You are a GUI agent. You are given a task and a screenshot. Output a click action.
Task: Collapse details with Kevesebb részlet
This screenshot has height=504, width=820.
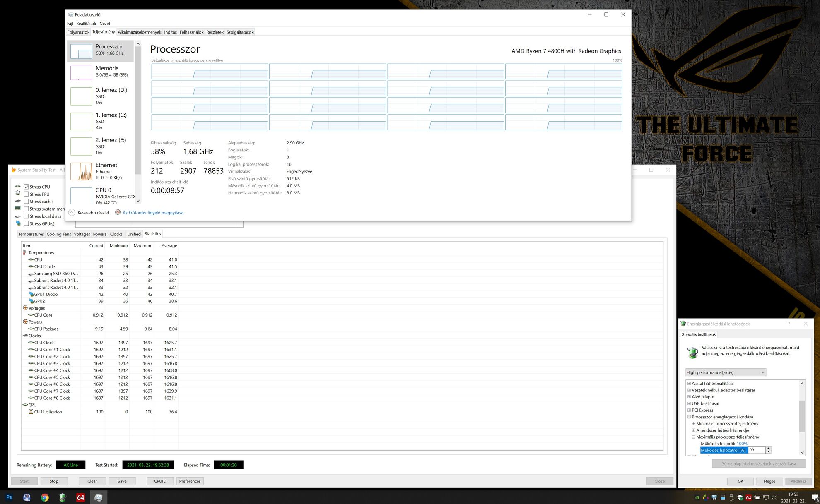click(89, 213)
